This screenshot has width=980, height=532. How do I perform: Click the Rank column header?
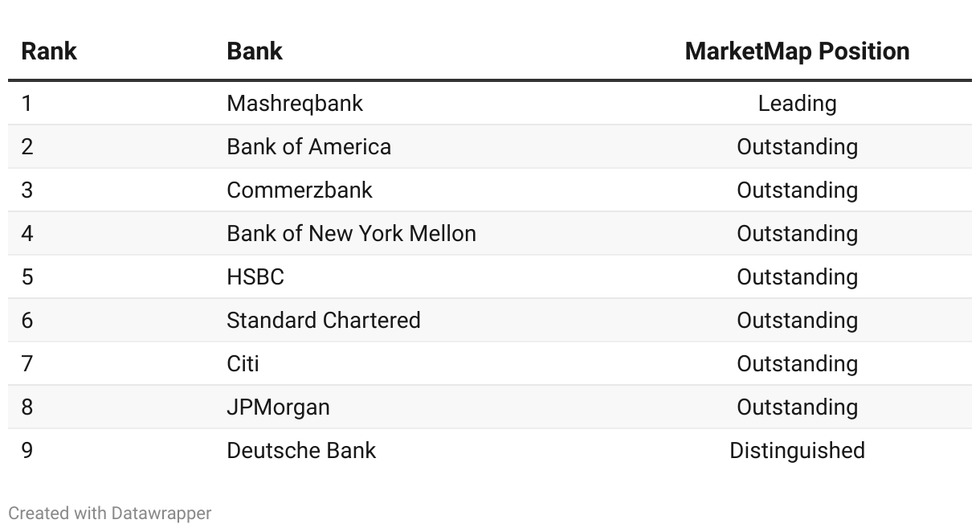point(48,51)
